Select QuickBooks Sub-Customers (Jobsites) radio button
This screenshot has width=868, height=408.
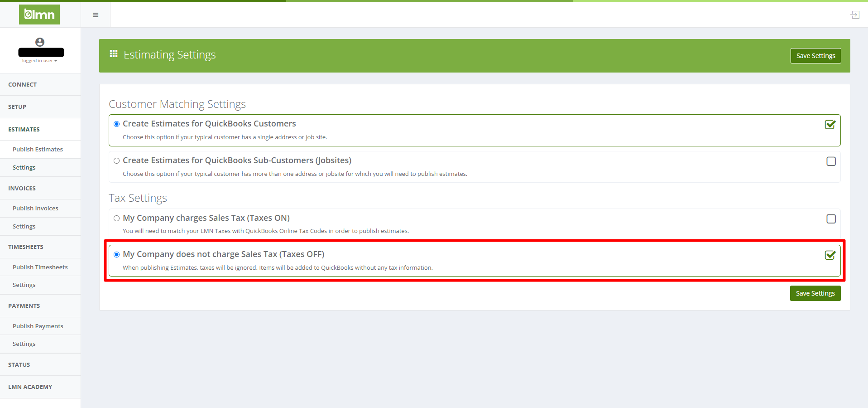click(117, 161)
